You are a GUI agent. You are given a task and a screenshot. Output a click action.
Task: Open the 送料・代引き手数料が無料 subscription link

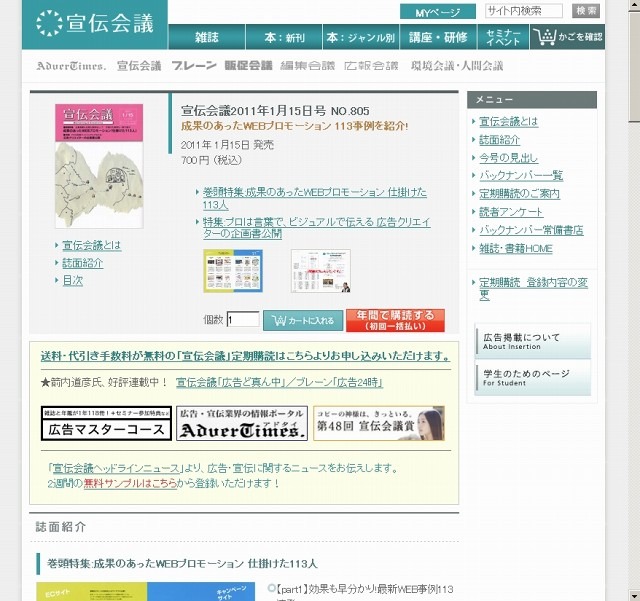coord(245,356)
